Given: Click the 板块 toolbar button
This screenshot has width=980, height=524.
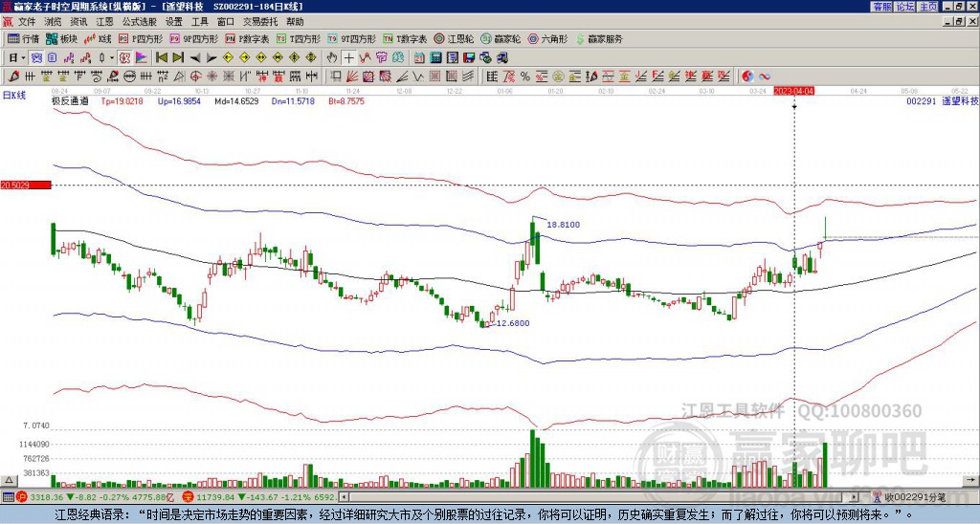Looking at the screenshot, I should point(62,38).
